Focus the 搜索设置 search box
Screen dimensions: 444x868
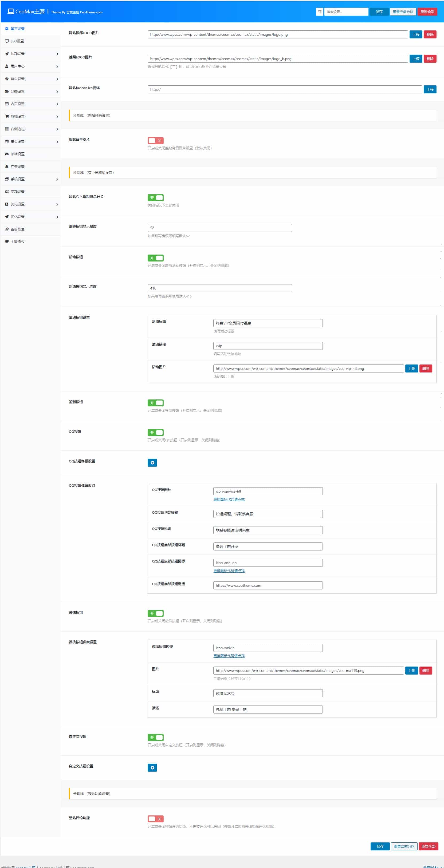point(346,12)
